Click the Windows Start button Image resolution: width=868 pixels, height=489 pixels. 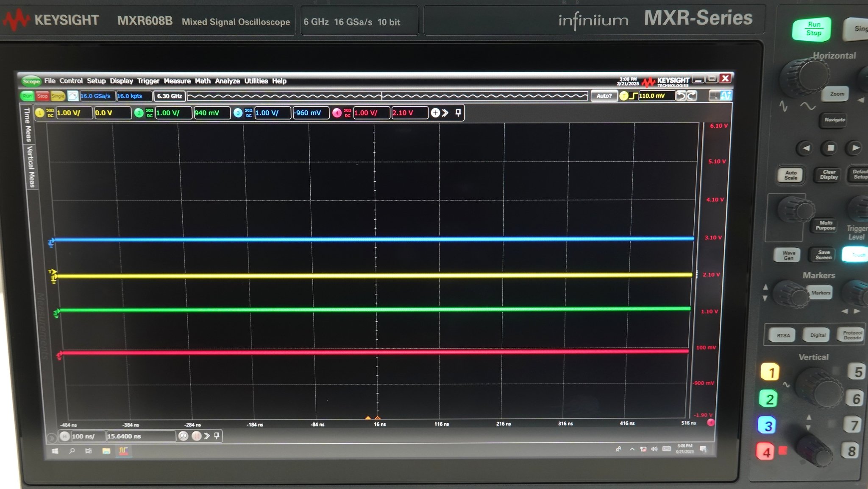55,451
